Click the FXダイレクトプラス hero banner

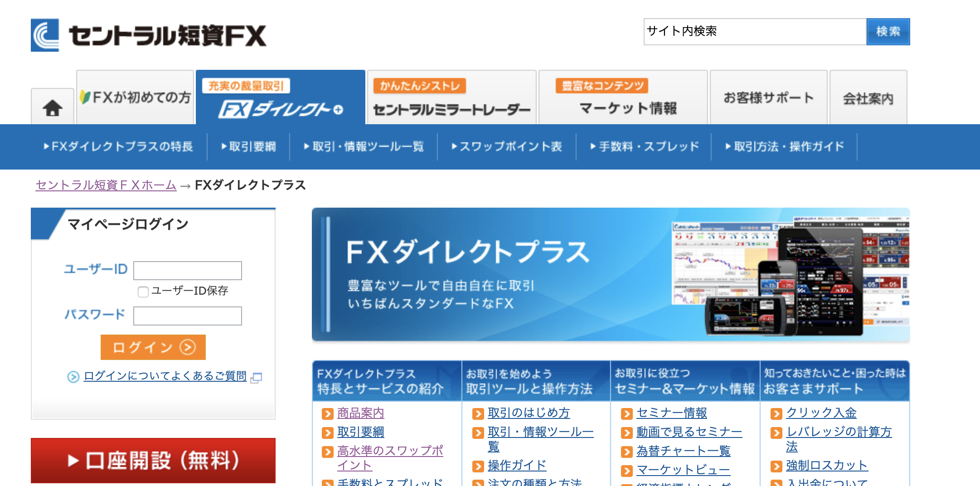tap(611, 274)
